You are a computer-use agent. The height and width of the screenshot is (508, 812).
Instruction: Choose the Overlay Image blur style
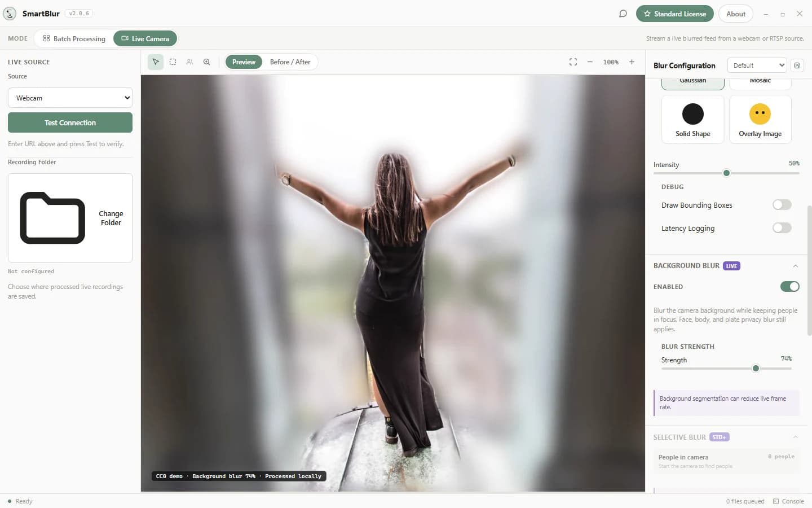[x=760, y=120]
